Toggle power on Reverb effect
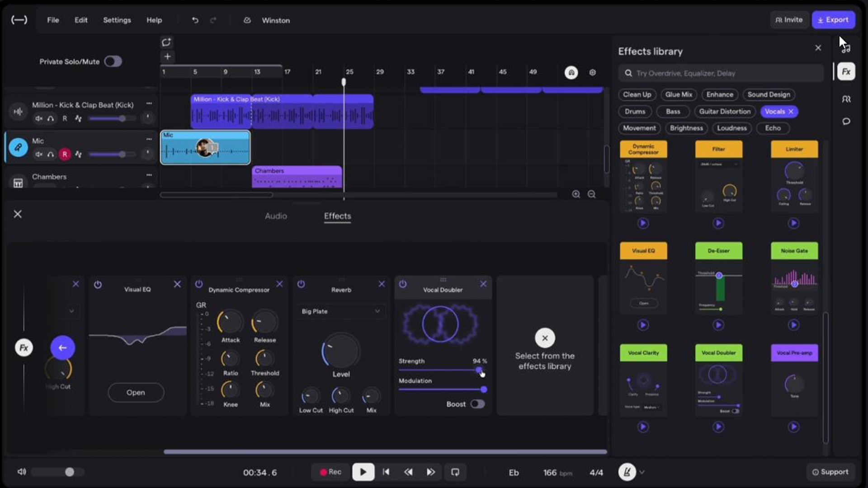The width and height of the screenshot is (868, 488). pyautogui.click(x=301, y=284)
